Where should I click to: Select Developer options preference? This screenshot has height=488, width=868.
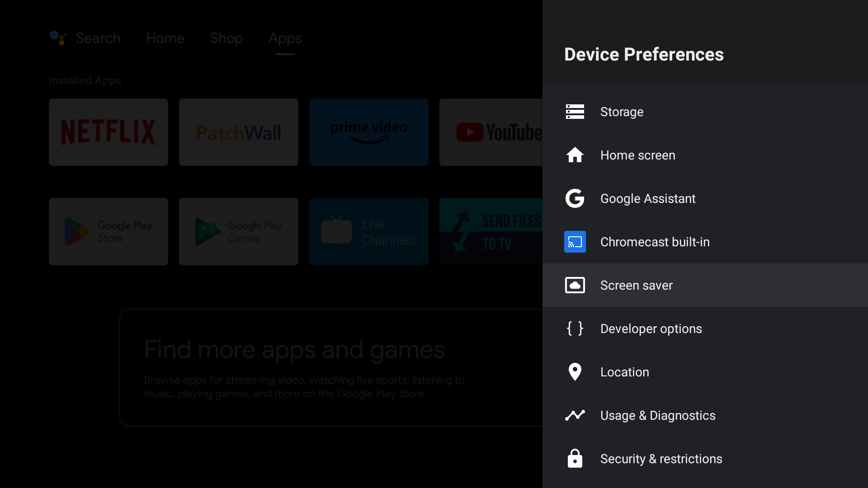pyautogui.click(x=651, y=328)
